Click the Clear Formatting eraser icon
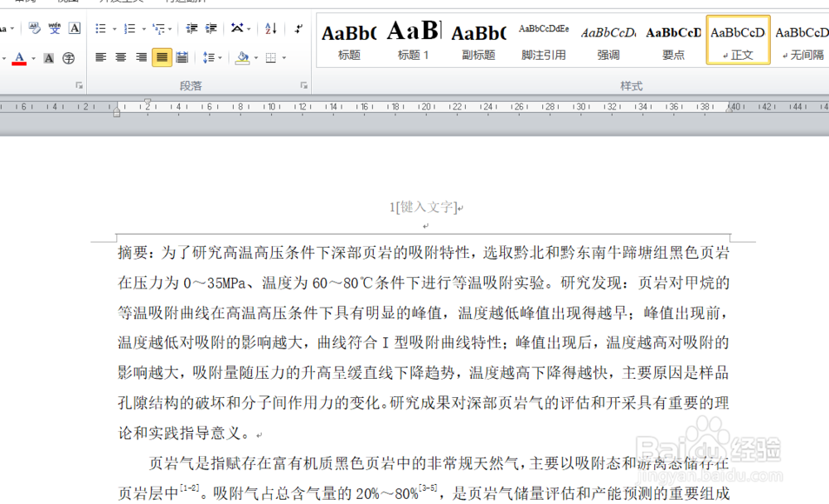829x504 pixels. 34,28
